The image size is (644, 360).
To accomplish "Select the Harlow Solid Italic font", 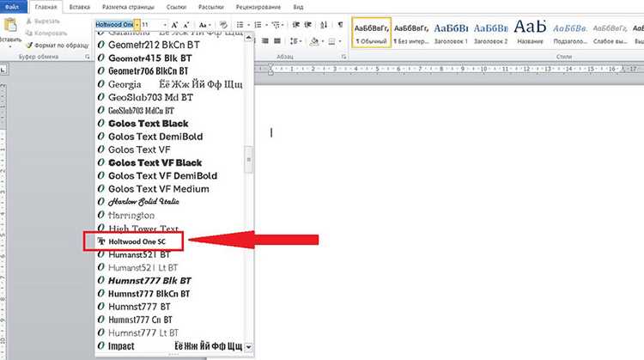I will coord(170,202).
